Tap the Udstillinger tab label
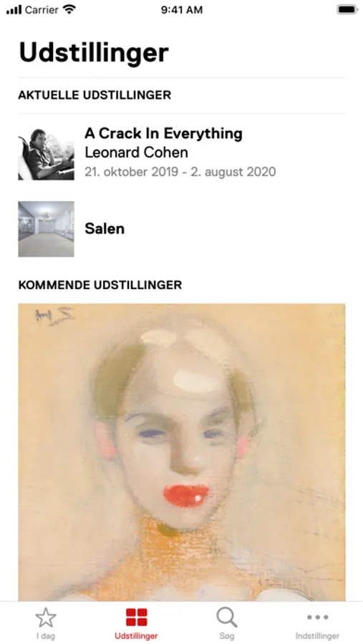This screenshot has width=363, height=644. point(137,636)
